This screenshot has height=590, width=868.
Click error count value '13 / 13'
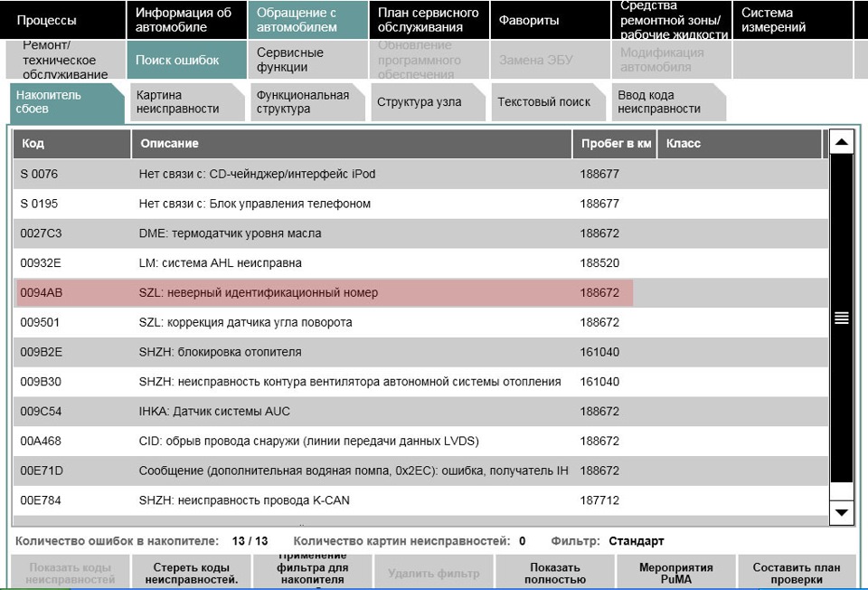click(250, 541)
